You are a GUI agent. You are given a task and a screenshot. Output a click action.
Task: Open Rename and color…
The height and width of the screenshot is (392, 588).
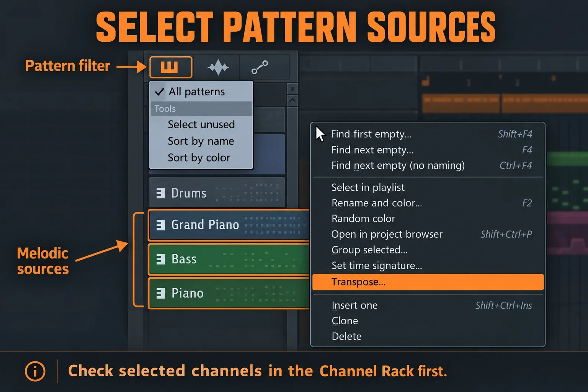pyautogui.click(x=428, y=203)
